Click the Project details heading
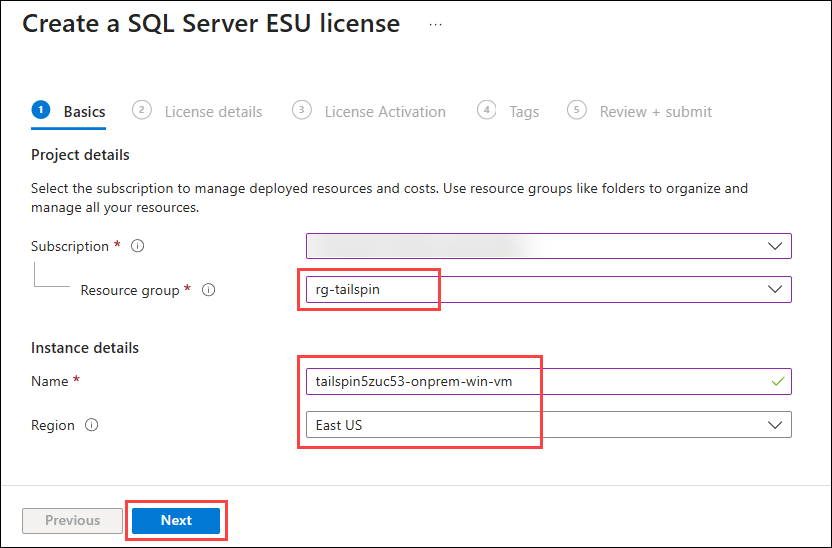The height and width of the screenshot is (548, 832). click(x=80, y=155)
